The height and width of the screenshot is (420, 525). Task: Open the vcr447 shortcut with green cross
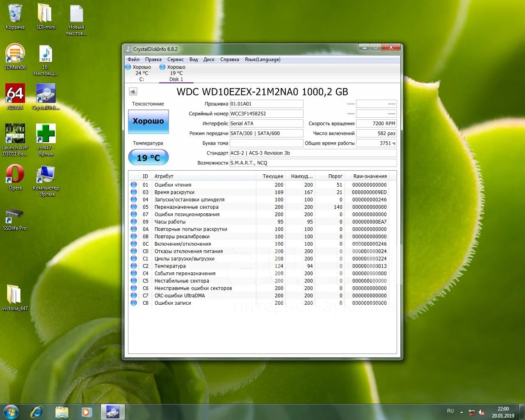(x=46, y=140)
